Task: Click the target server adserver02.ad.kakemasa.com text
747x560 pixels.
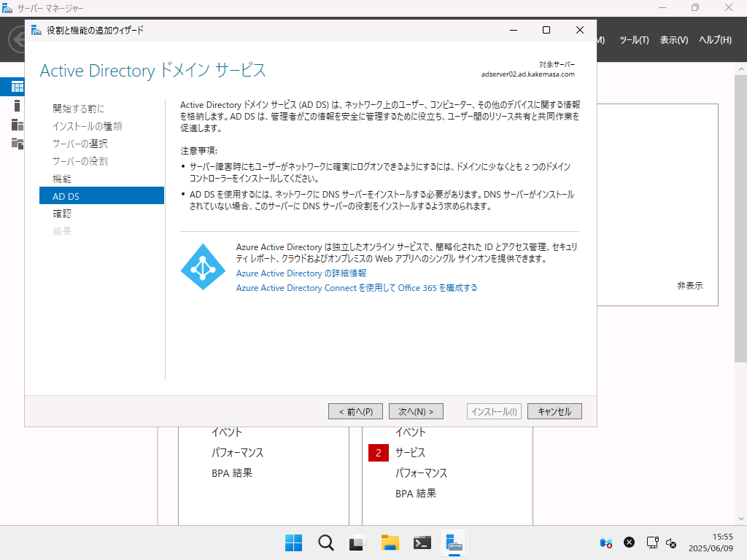Action: pyautogui.click(x=528, y=74)
